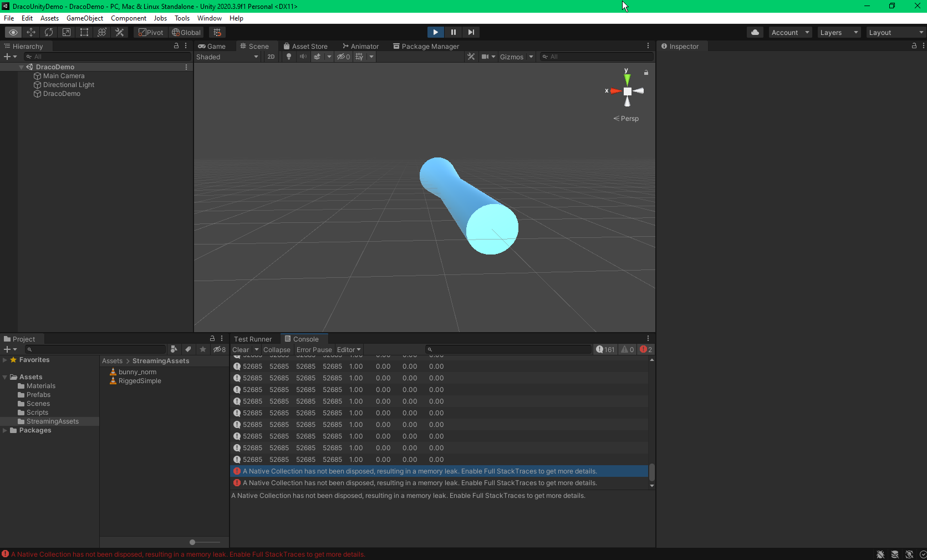Open the Scene camera settings icon
Screen dimensions: 927x560
tap(486, 57)
